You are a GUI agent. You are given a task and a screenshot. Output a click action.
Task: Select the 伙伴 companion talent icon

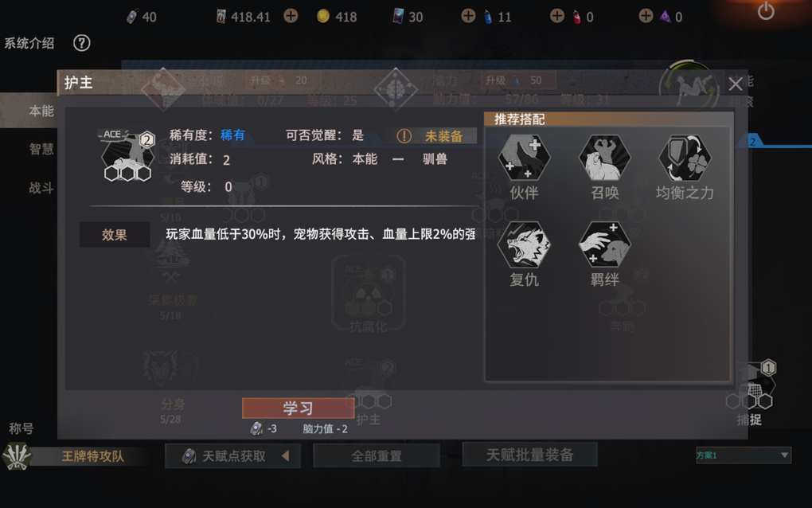[x=524, y=158]
